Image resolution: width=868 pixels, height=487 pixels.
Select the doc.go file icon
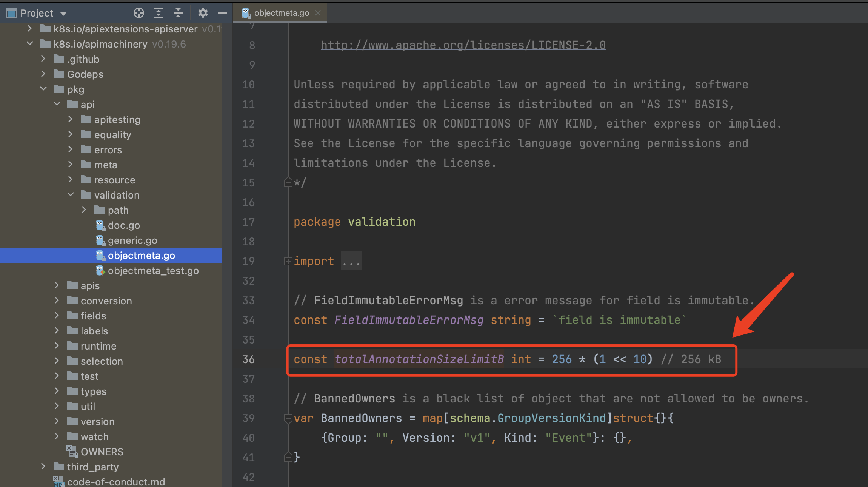100,225
